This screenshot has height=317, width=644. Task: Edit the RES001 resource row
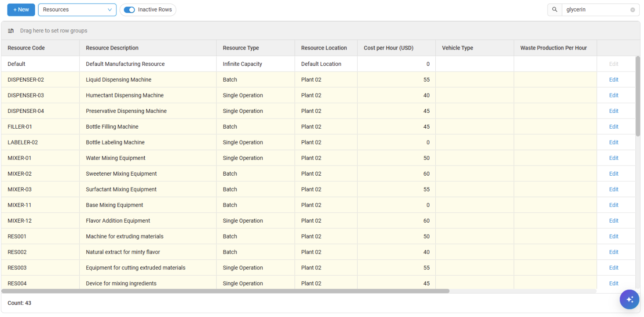pyautogui.click(x=613, y=236)
